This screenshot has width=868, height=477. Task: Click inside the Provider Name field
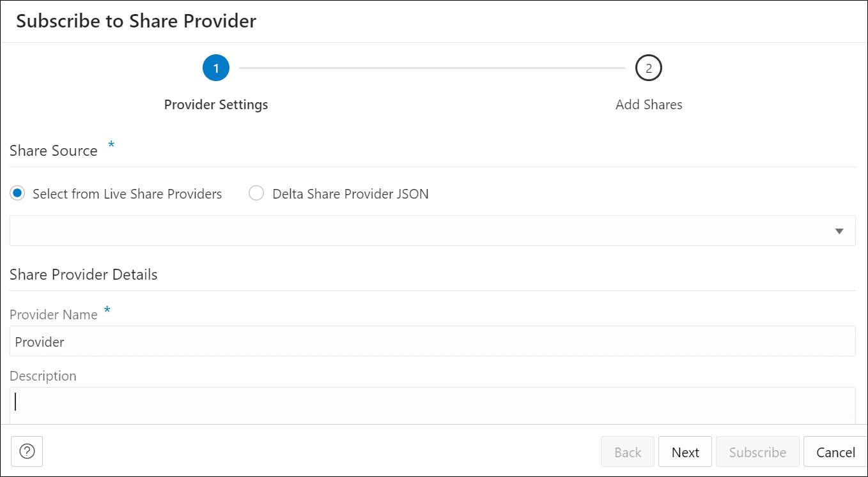point(256,341)
